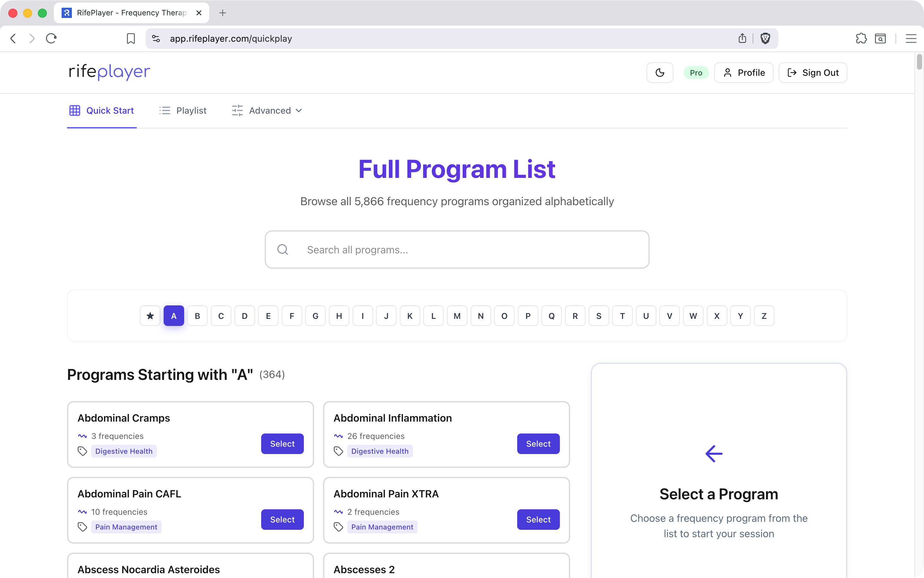
Task: Show programs starting with F
Action: point(292,316)
